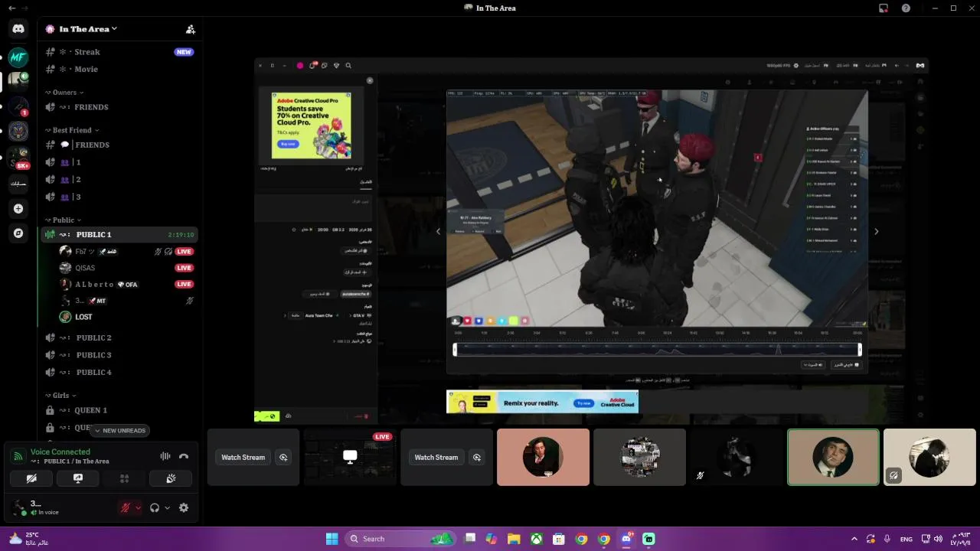Toggle camera on
This screenshot has height=551, width=980.
(x=31, y=478)
